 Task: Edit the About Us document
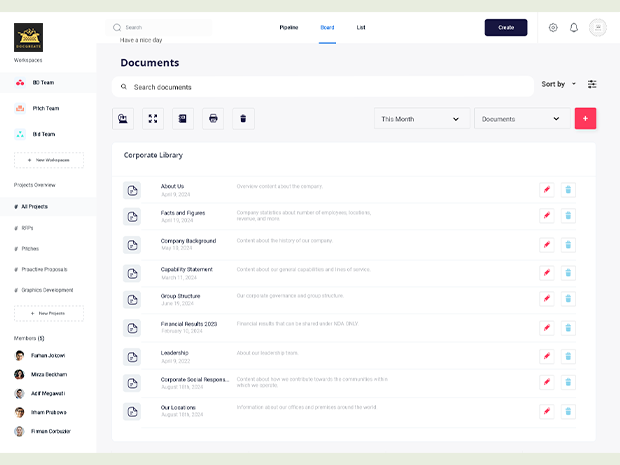547,190
